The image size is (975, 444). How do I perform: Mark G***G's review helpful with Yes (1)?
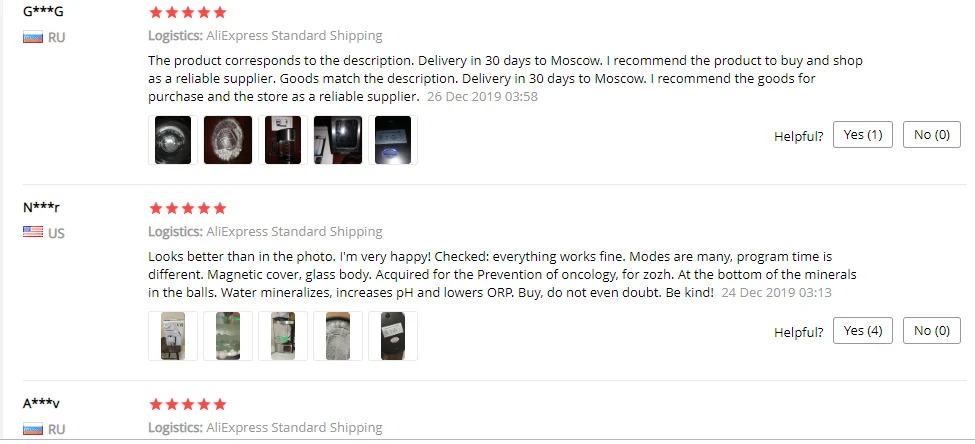pos(862,135)
